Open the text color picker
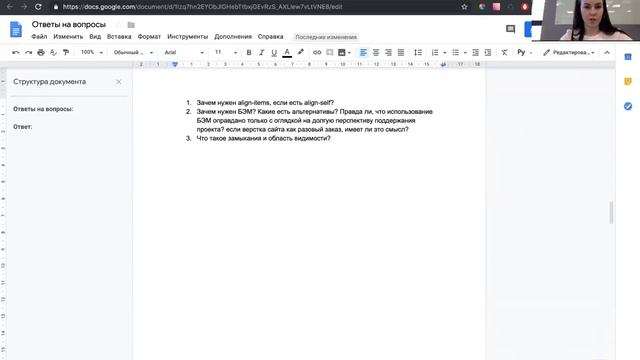 click(x=287, y=52)
